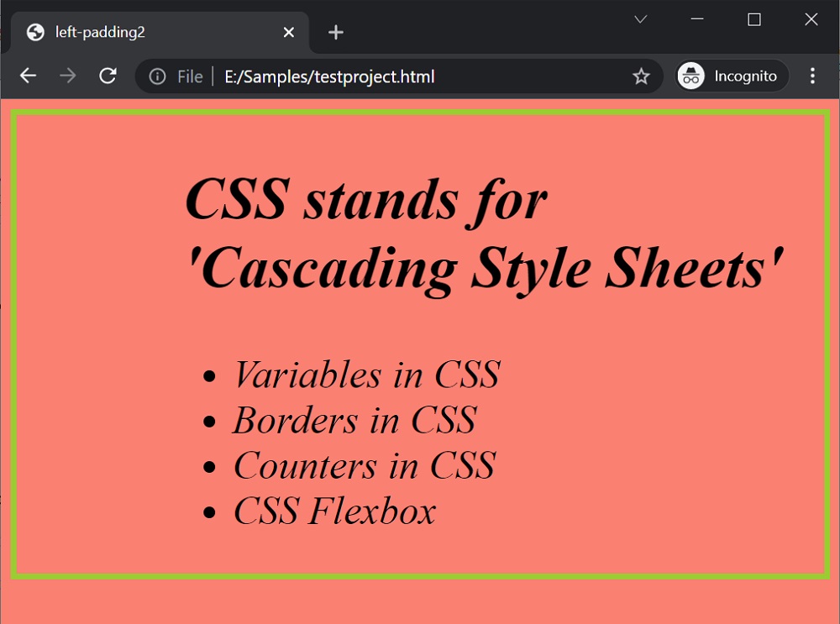Open a new browser tab
This screenshot has width=840, height=624.
(x=335, y=32)
